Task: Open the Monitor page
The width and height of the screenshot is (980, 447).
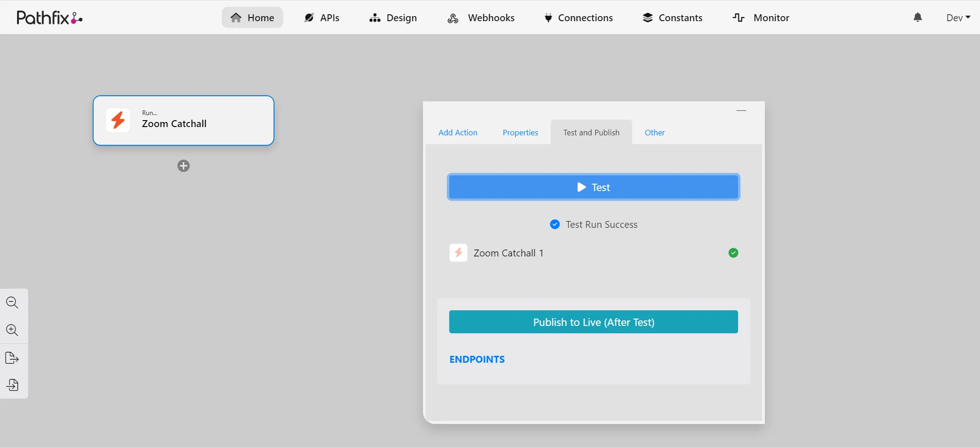Action: (761, 17)
